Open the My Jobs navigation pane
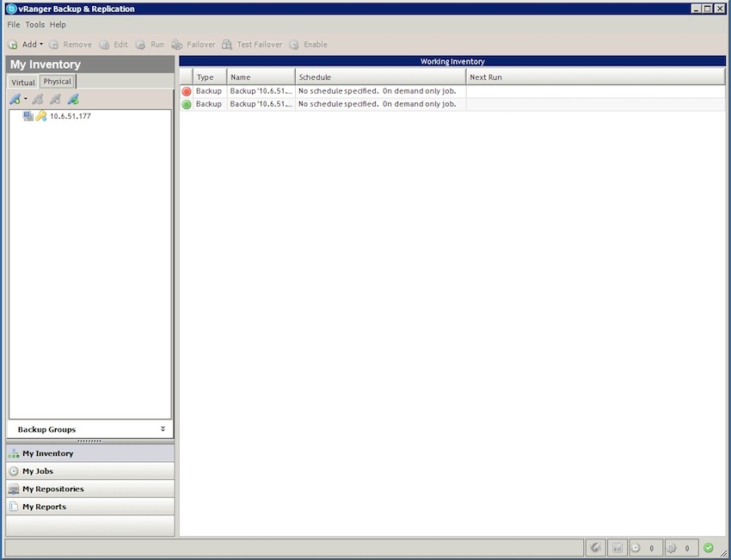This screenshot has width=731, height=560. [90, 471]
